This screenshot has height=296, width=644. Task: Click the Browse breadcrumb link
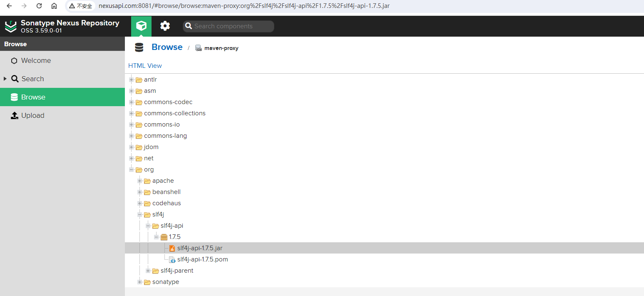(167, 47)
